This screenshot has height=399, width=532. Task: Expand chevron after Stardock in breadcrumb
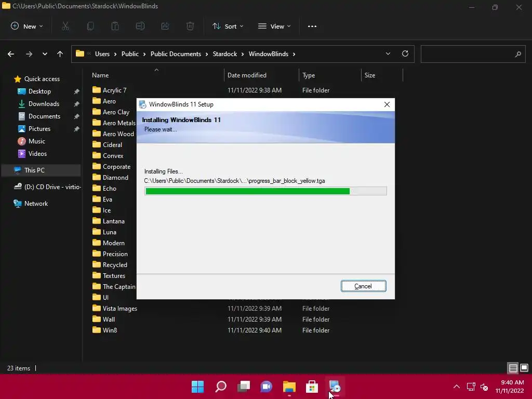click(243, 54)
